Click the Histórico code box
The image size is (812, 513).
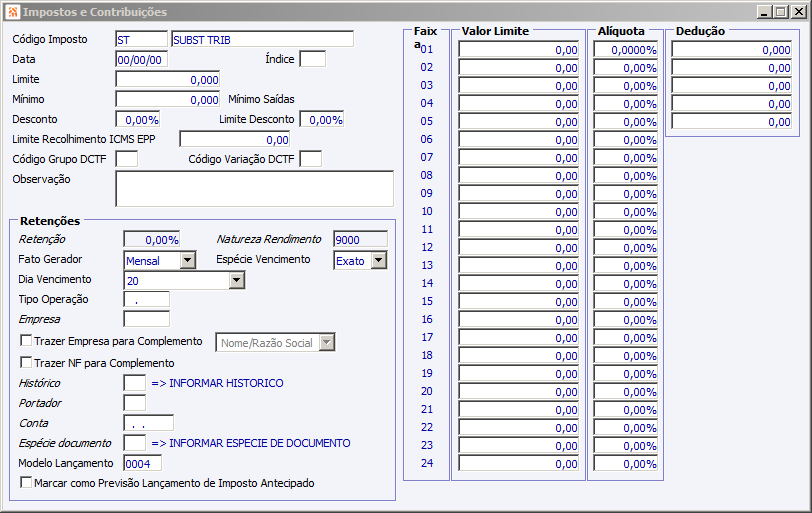pyautogui.click(x=135, y=383)
